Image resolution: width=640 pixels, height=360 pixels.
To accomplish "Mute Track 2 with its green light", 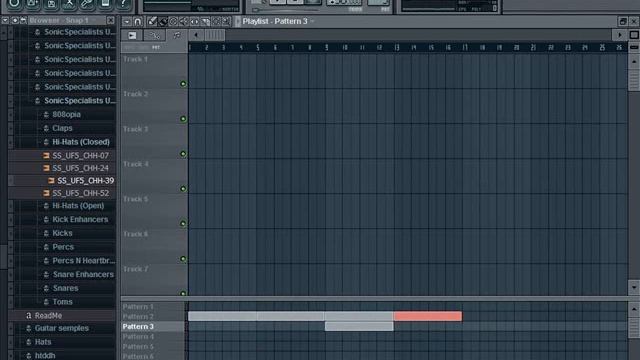I will click(183, 119).
